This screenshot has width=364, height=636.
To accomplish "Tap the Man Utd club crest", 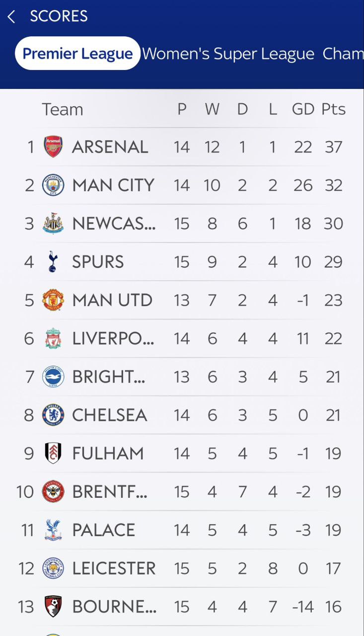I will click(53, 300).
